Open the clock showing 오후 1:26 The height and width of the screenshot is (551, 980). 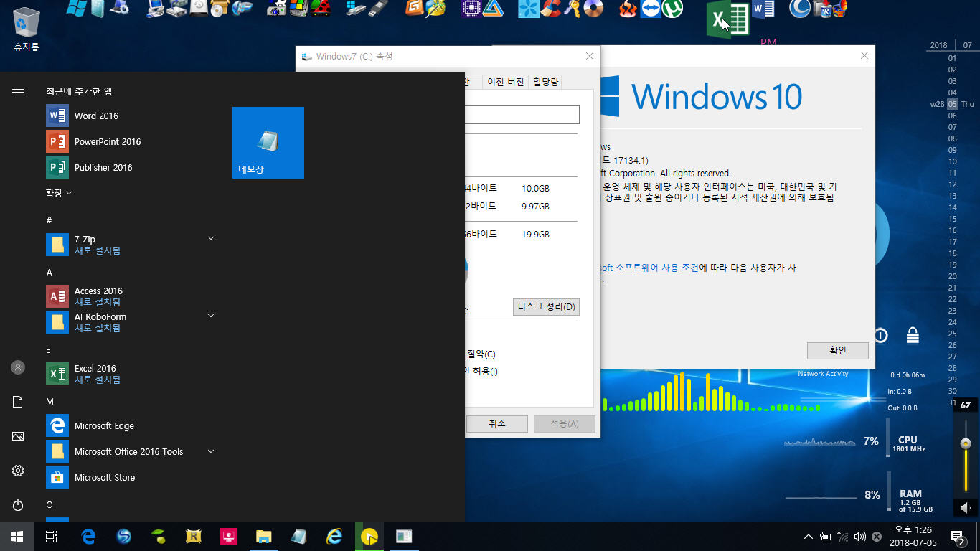tap(913, 537)
